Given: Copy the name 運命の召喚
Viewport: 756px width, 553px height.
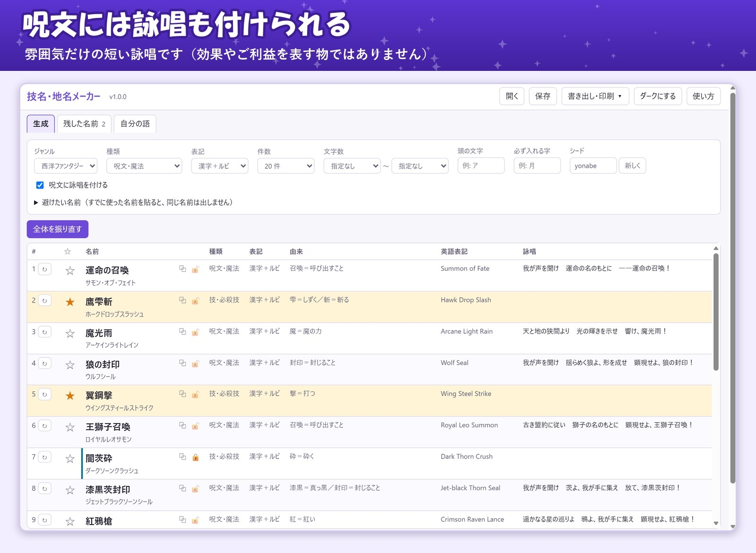Looking at the screenshot, I should 182,269.
